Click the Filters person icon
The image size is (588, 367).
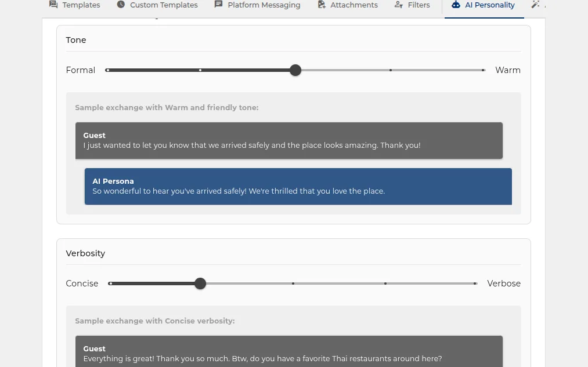coord(399,5)
